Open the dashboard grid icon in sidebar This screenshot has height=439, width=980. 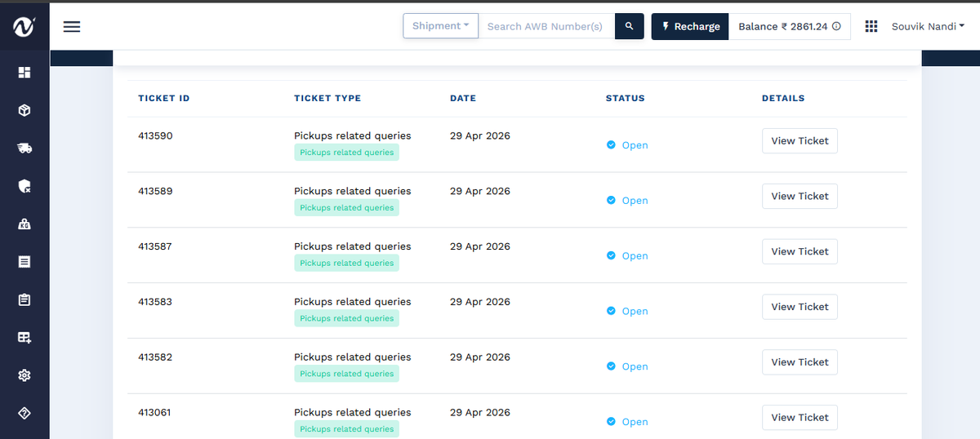(x=24, y=73)
